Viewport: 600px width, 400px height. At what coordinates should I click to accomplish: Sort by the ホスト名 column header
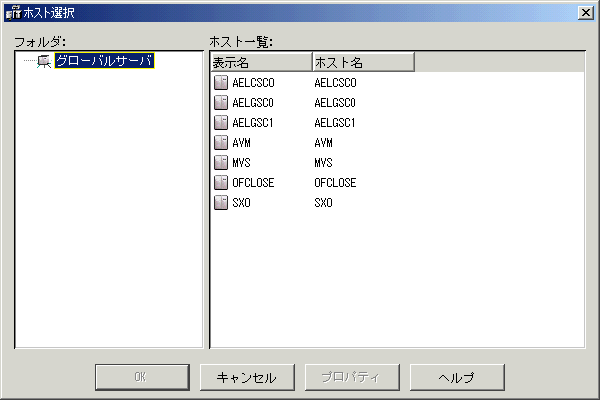click(364, 62)
